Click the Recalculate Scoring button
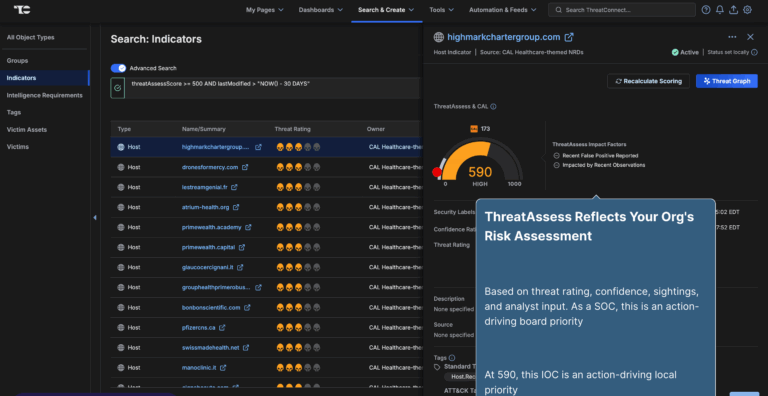Viewport: 768px width, 396px height. pyautogui.click(x=648, y=81)
